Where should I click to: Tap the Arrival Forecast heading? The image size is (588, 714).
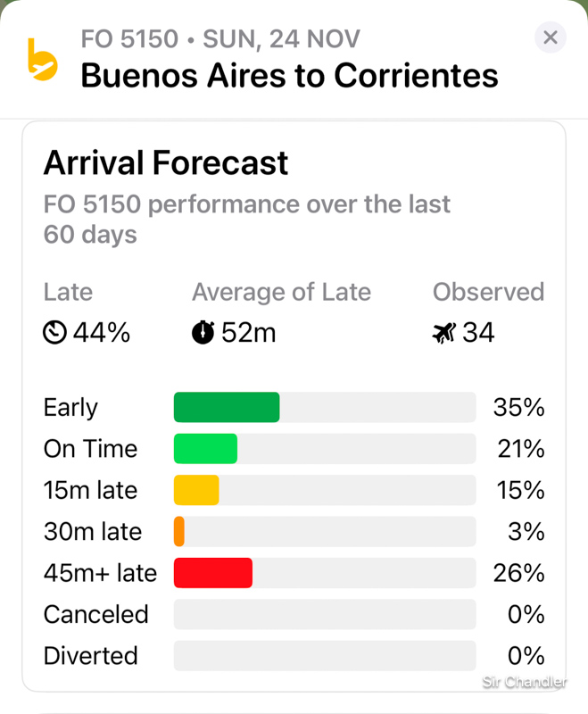[166, 163]
